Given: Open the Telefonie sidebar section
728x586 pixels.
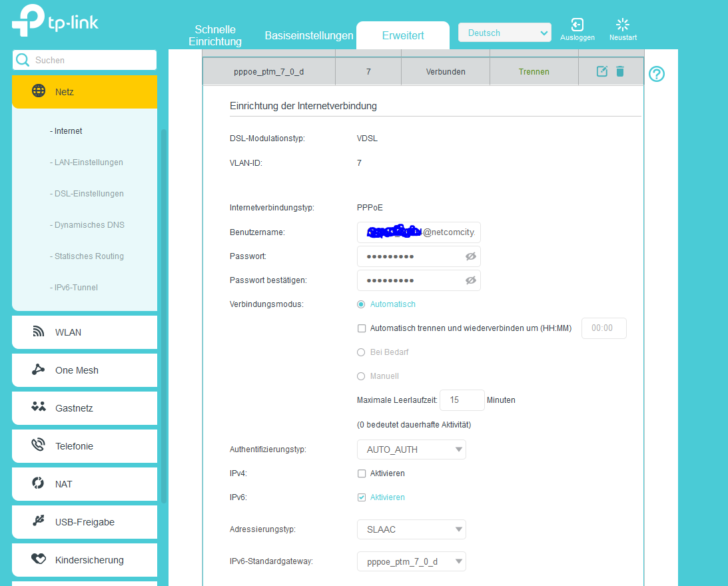Looking at the screenshot, I should coord(85,445).
